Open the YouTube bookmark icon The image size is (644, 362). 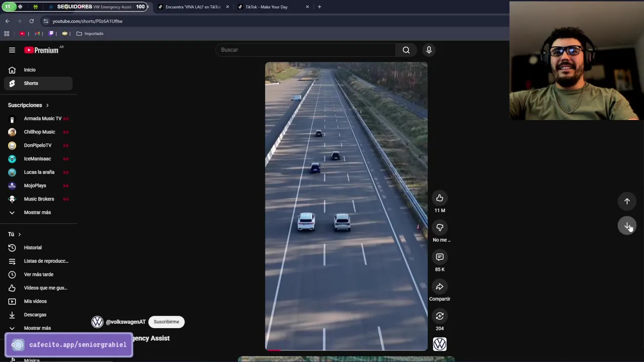[x=22, y=34]
